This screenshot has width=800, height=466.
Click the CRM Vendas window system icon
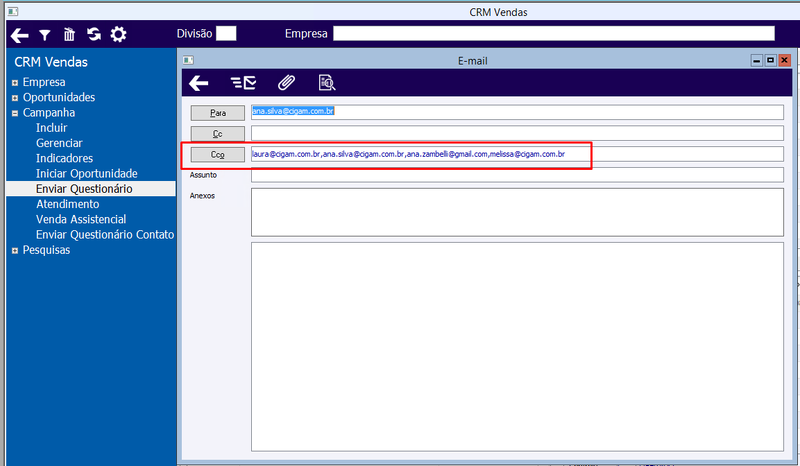(13, 11)
